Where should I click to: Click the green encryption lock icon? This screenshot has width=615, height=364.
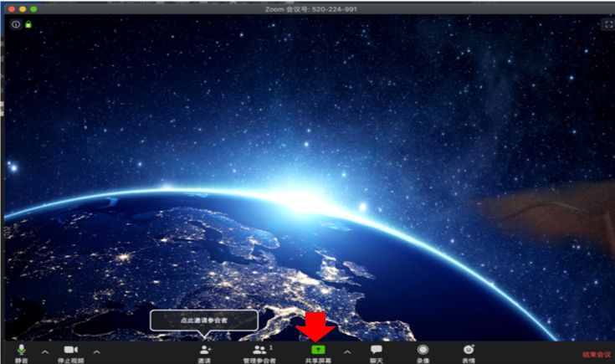[28, 24]
